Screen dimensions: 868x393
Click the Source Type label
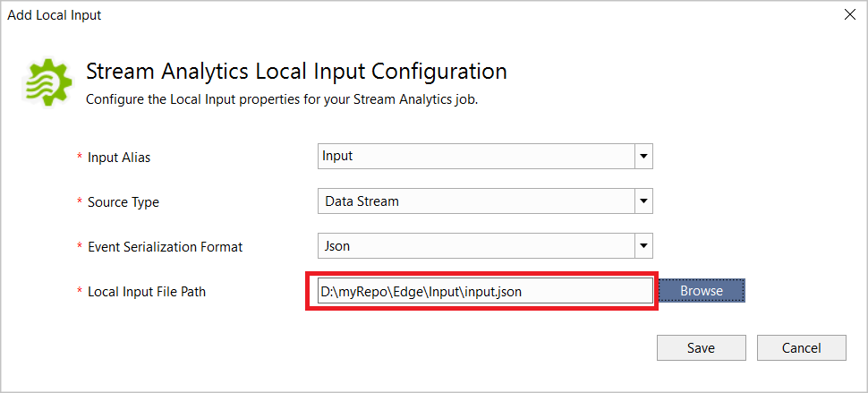123,202
